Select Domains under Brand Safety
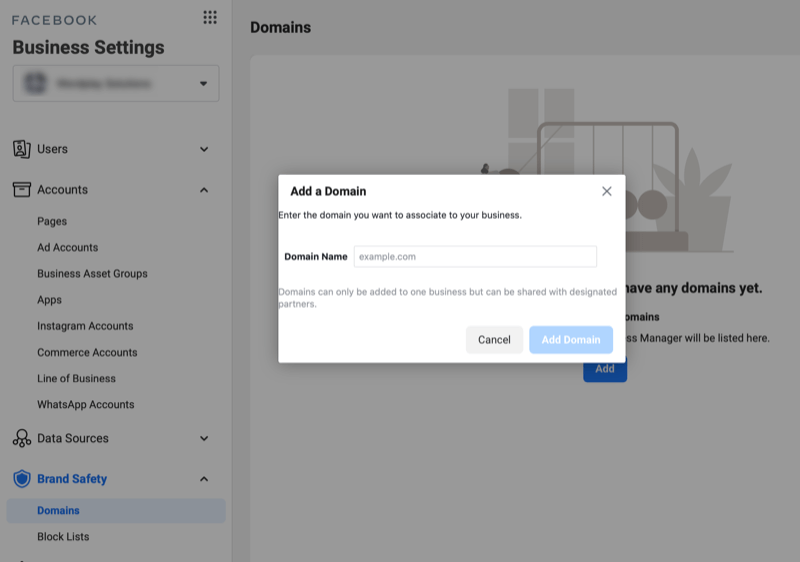Screen dimensions: 800x562 (116, 510)
